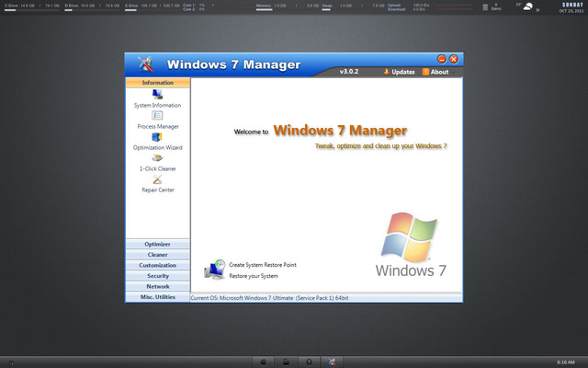The width and height of the screenshot is (588, 368).
Task: Open the About menu
Action: pos(435,72)
